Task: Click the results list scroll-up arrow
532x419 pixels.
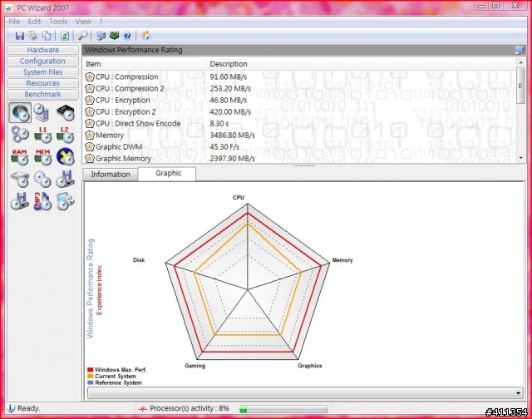Action: pyautogui.click(x=520, y=62)
